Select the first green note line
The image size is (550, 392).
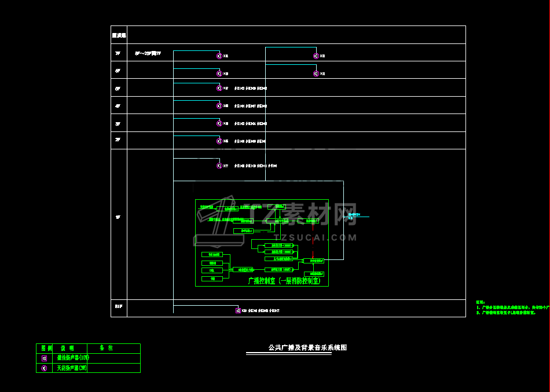click(x=513, y=307)
